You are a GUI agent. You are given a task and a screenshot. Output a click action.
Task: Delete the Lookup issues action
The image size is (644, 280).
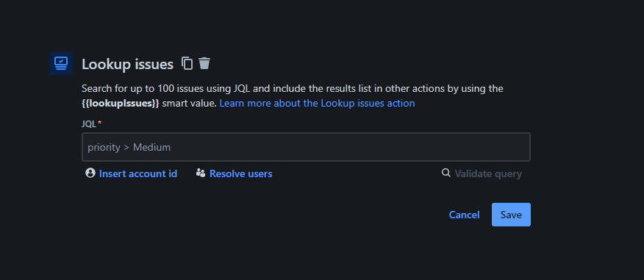tap(204, 63)
